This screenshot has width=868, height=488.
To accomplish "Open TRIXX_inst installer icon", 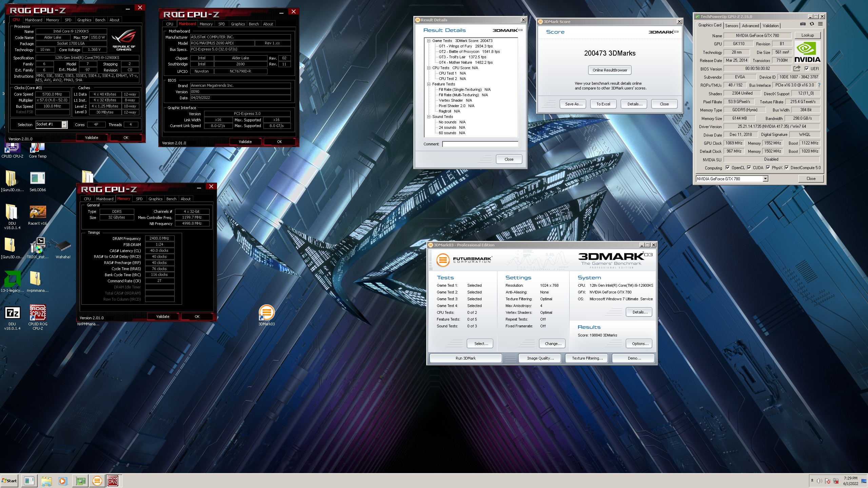I will coord(38,248).
